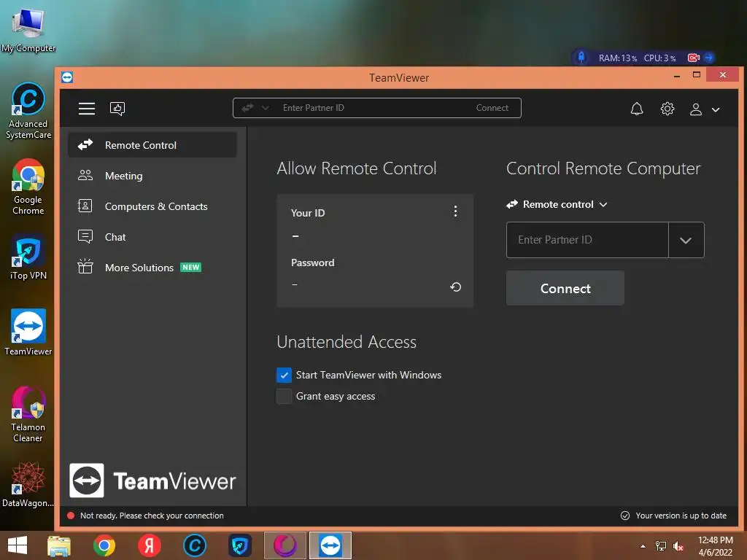Image resolution: width=747 pixels, height=560 pixels.
Task: Click the taskbar clock and date
Action: [715, 546]
